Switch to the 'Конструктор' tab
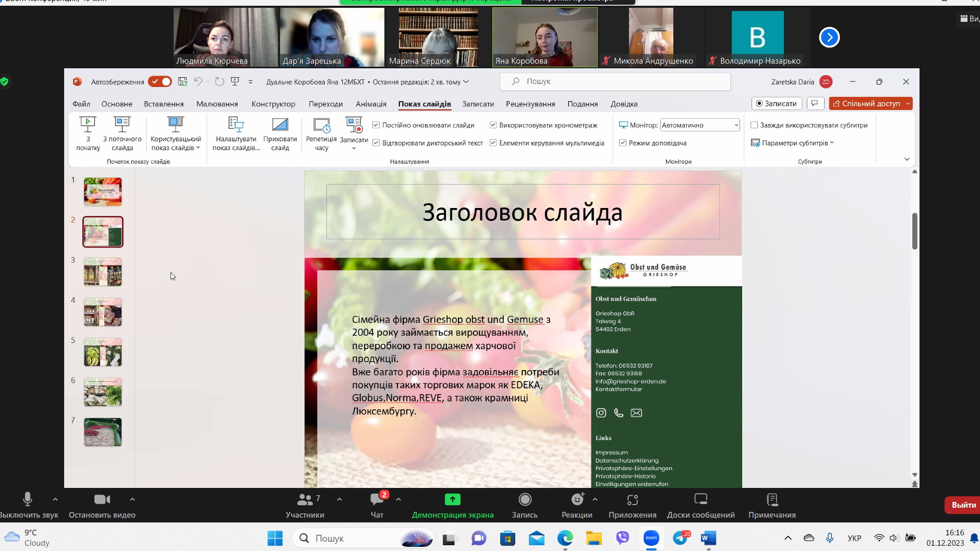Screen dimensions: 980x551 click(273, 104)
